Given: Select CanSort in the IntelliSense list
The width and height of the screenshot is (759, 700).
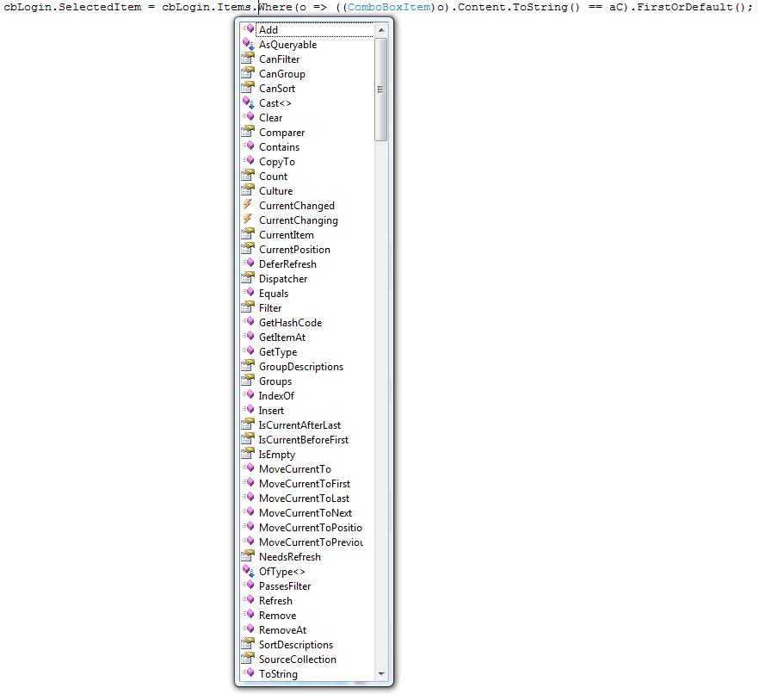Looking at the screenshot, I should pyautogui.click(x=277, y=89).
